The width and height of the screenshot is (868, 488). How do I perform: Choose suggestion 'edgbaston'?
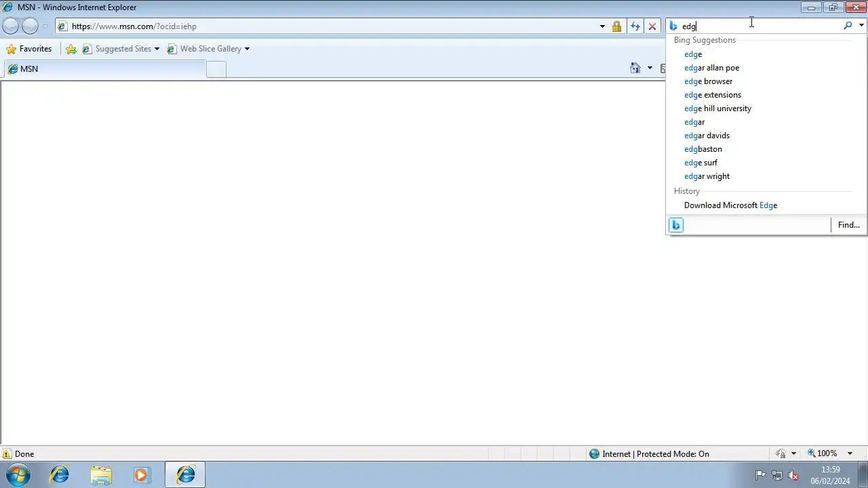703,149
